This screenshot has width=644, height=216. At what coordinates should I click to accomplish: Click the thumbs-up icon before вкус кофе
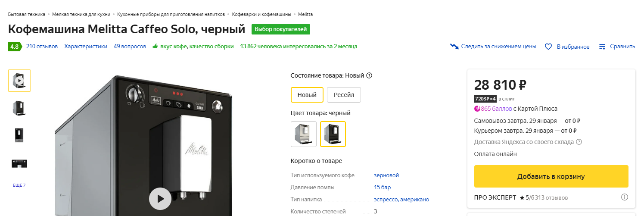pos(156,47)
